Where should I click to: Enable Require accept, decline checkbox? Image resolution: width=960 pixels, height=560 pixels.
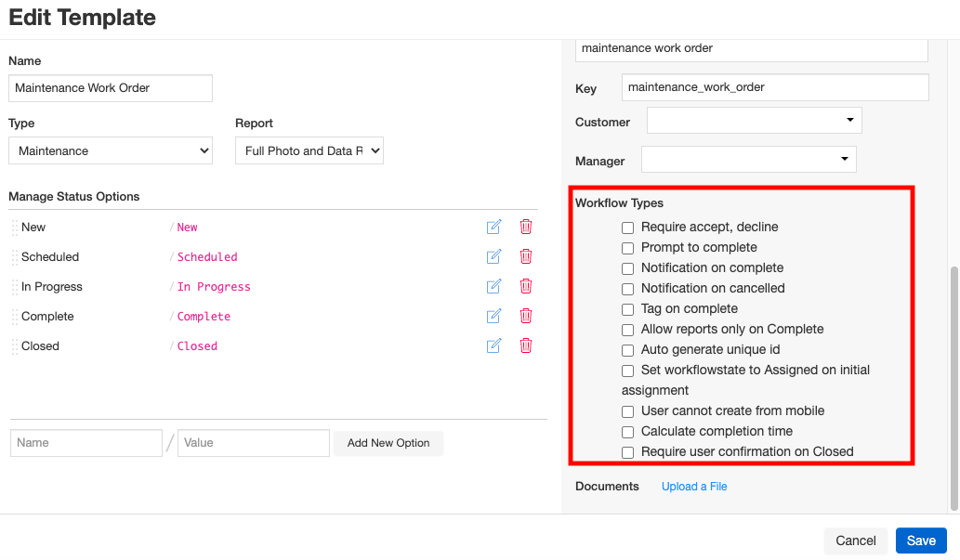click(628, 228)
